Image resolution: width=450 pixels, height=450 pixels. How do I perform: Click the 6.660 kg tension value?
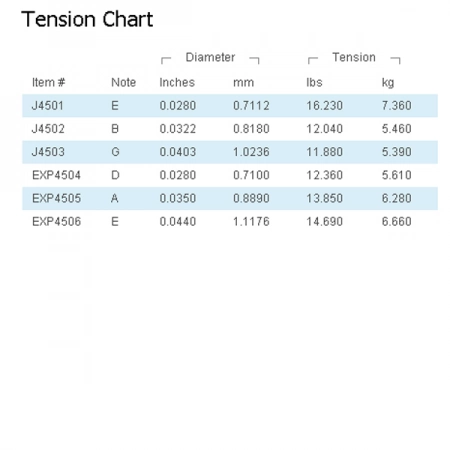click(x=396, y=221)
